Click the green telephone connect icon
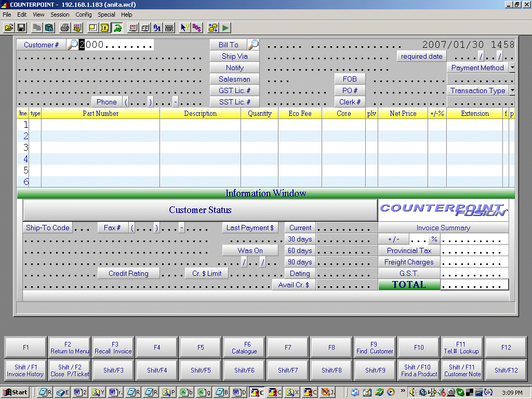This screenshot has height=399, width=532. point(117,28)
